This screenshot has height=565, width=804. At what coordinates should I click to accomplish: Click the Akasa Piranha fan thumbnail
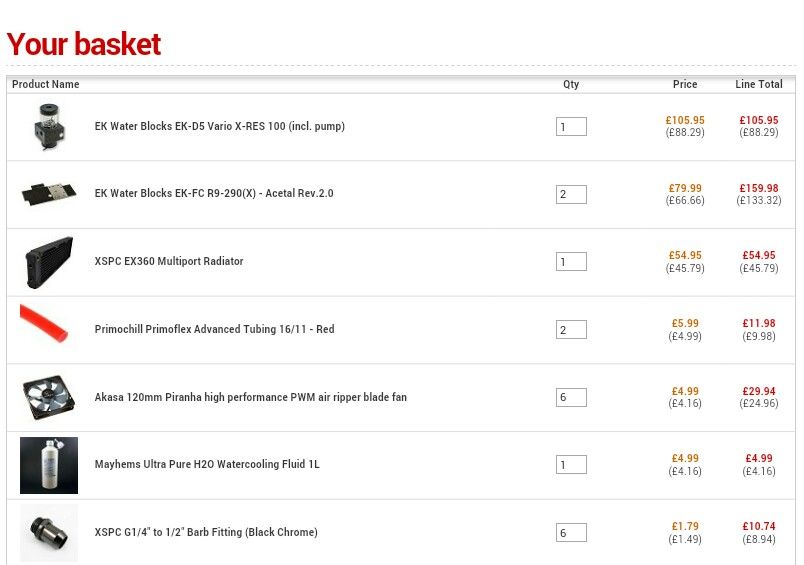pos(49,397)
